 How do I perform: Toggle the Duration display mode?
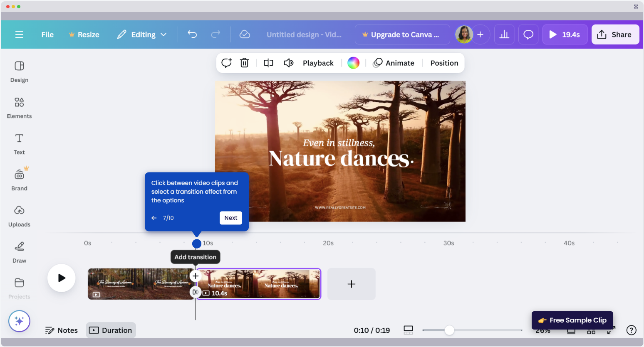pyautogui.click(x=111, y=330)
